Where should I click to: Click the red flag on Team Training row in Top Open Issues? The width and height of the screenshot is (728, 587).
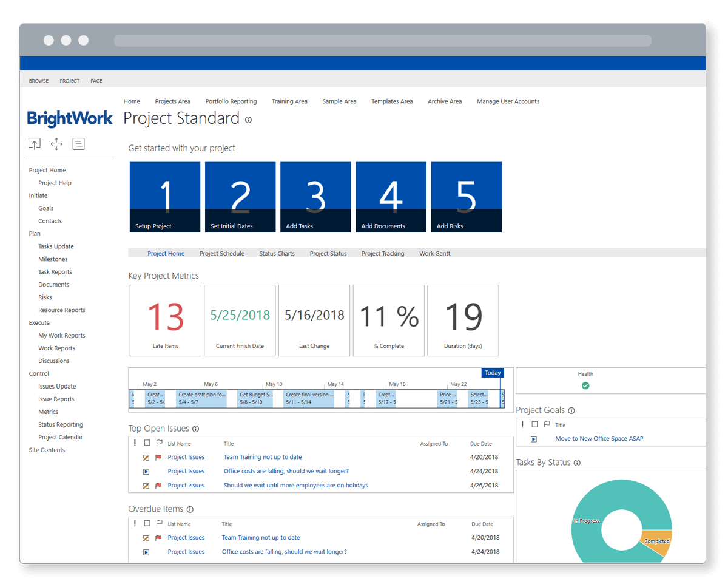[158, 458]
